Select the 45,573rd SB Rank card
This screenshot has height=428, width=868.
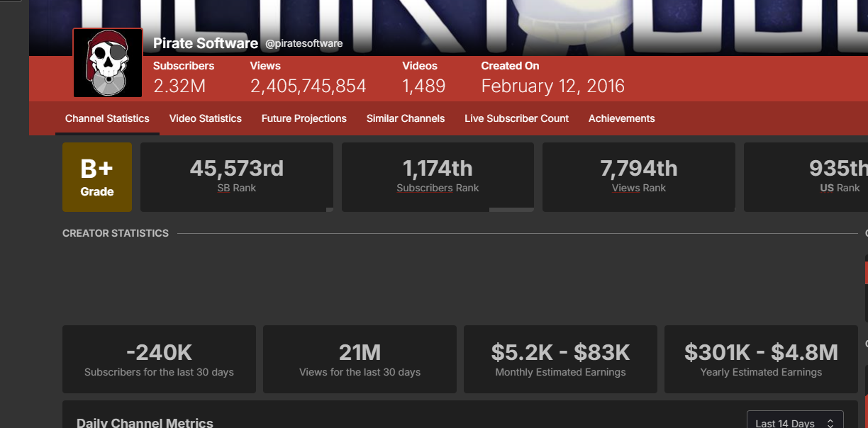click(237, 177)
